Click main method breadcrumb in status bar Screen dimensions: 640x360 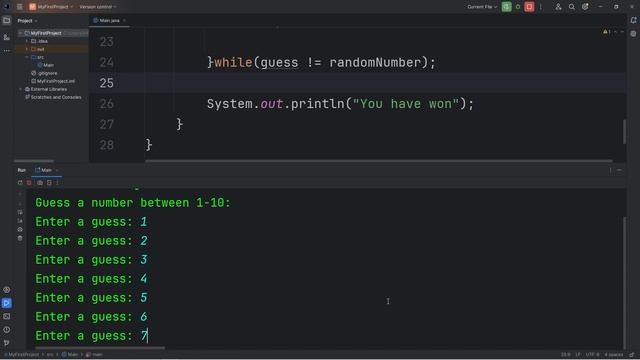click(x=94, y=355)
